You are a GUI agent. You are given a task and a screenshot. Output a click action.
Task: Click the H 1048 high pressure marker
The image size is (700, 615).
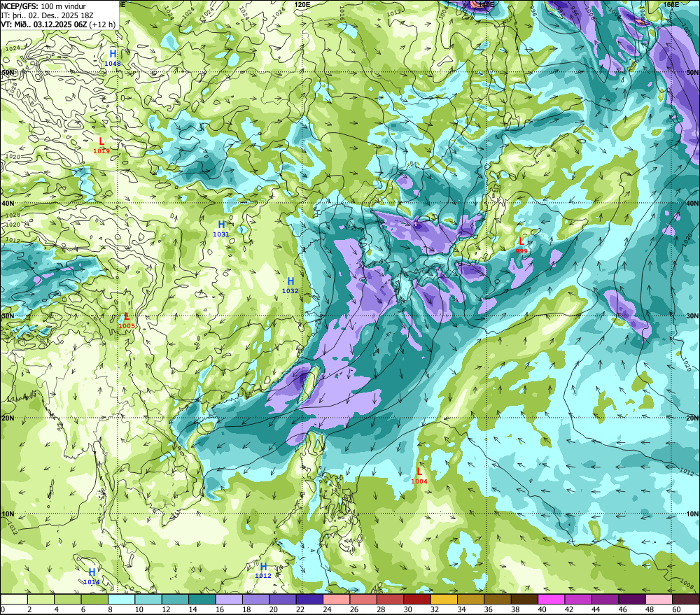pyautogui.click(x=113, y=58)
